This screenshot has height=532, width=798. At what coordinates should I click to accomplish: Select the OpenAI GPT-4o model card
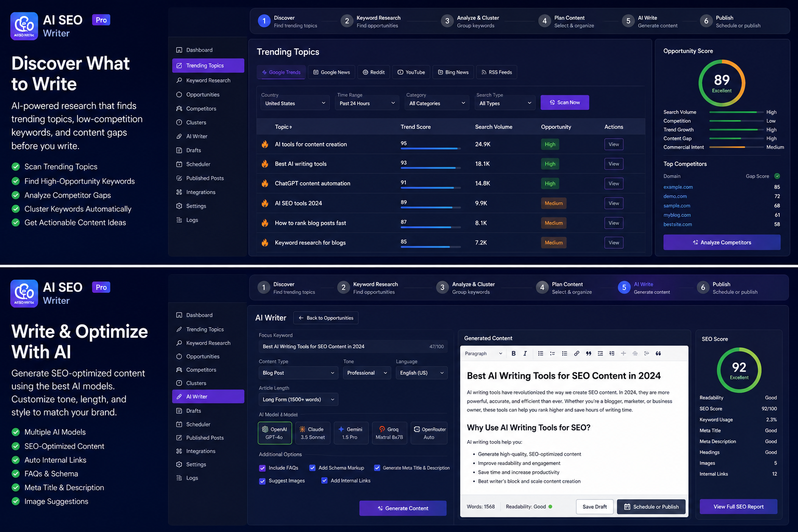click(275, 433)
